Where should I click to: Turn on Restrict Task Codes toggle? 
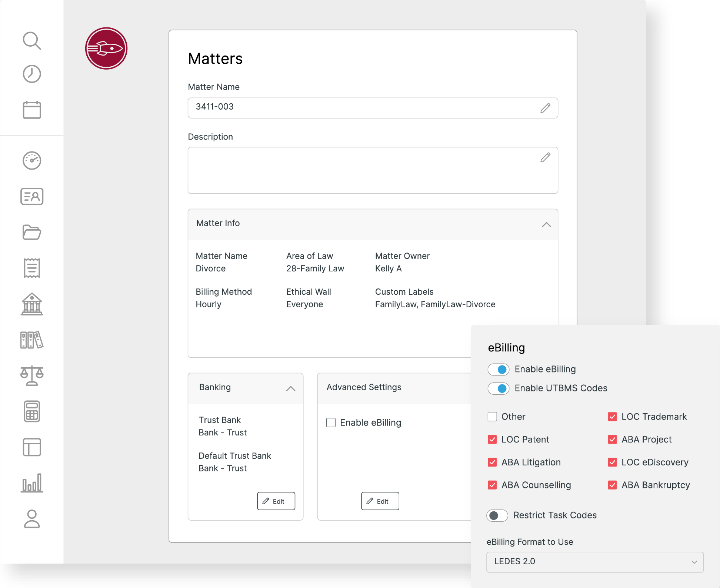point(497,515)
